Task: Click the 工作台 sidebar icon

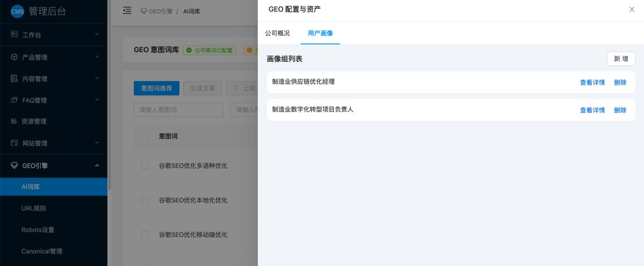Action: pos(14,34)
